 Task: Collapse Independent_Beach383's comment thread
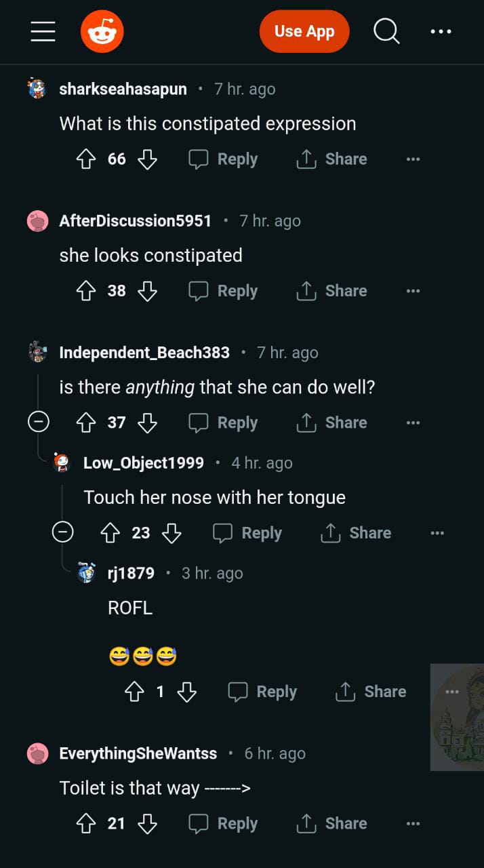point(38,422)
